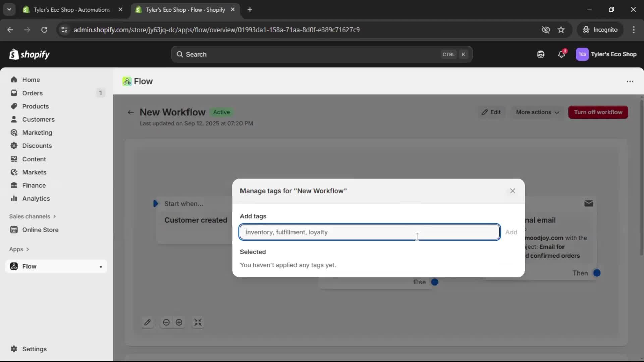644x362 pixels.
Task: Open the Analytics section
Action: pyautogui.click(x=36, y=198)
